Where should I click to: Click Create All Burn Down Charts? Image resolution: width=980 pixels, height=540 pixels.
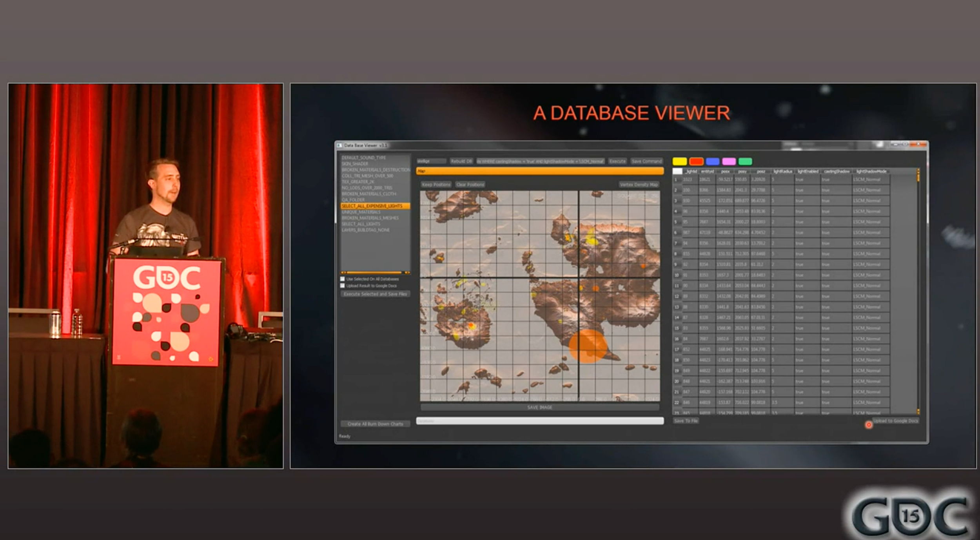click(x=375, y=424)
